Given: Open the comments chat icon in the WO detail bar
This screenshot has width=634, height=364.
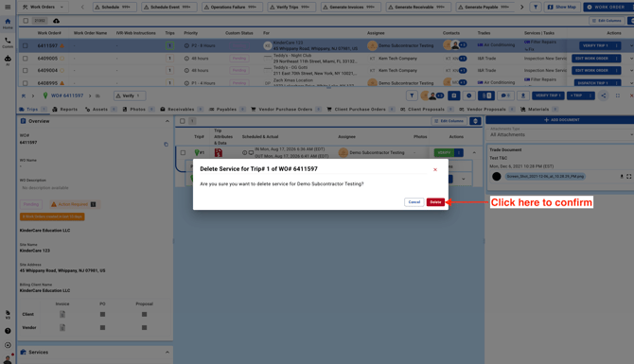Looking at the screenshot, I should pos(505,95).
